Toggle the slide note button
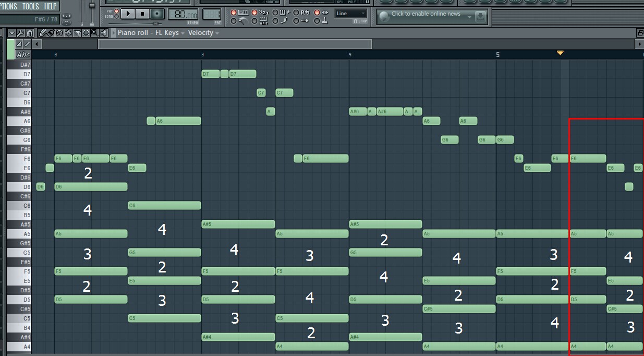The width and height of the screenshot is (644, 356). coord(27,44)
